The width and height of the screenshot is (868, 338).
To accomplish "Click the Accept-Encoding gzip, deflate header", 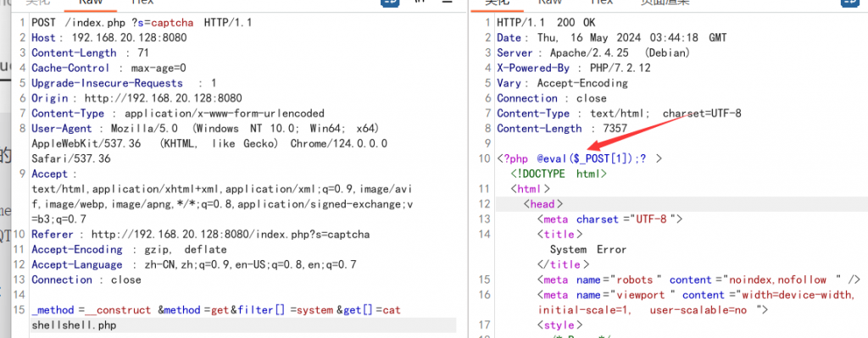I will tap(129, 250).
